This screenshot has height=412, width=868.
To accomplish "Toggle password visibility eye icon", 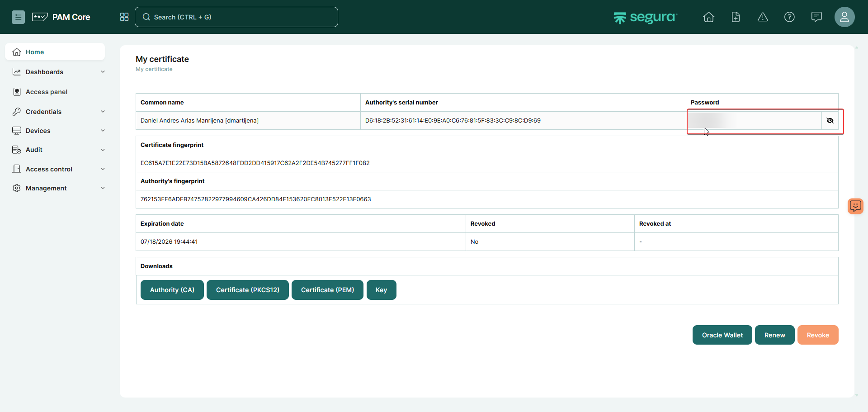I will [x=830, y=121].
